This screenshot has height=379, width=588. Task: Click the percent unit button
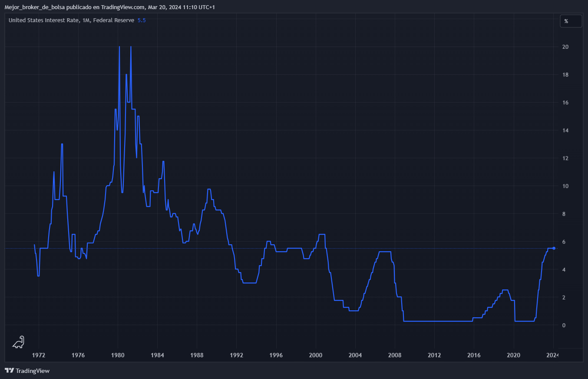tap(571, 21)
